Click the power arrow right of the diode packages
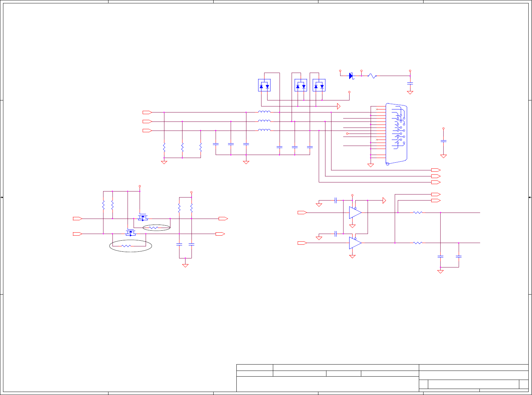532x395 pixels. click(x=339, y=106)
